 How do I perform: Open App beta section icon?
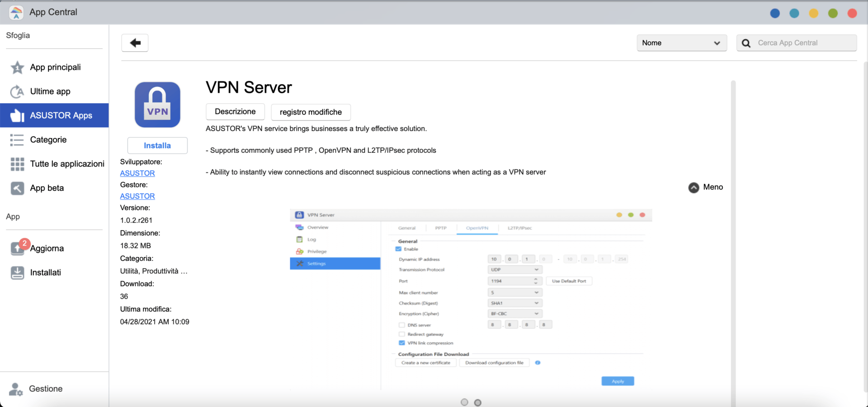17,188
